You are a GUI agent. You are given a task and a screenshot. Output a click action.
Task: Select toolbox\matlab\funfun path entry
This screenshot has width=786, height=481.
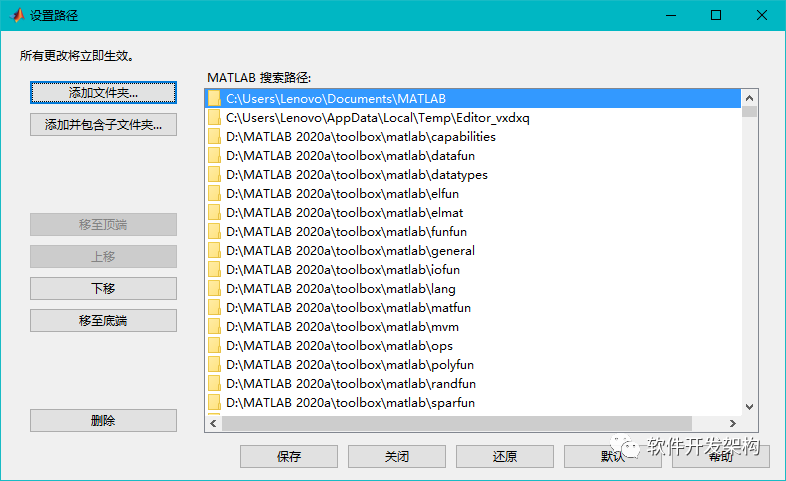click(x=473, y=232)
